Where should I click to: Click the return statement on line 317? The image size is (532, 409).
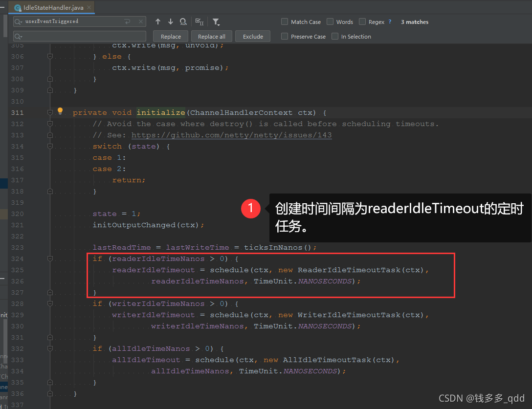tap(129, 180)
